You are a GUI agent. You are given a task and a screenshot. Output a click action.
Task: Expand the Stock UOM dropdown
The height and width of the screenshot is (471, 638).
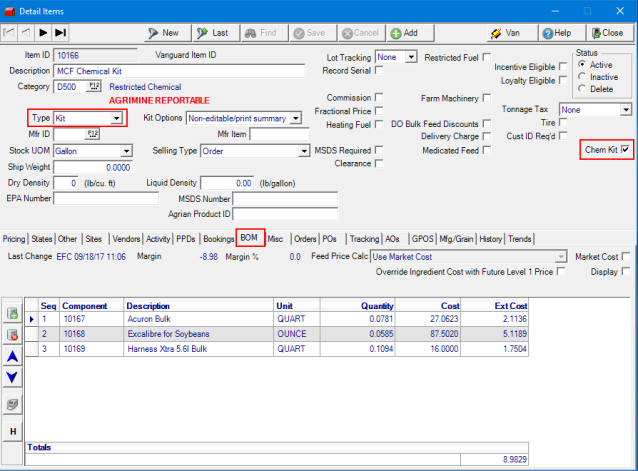[x=126, y=151]
